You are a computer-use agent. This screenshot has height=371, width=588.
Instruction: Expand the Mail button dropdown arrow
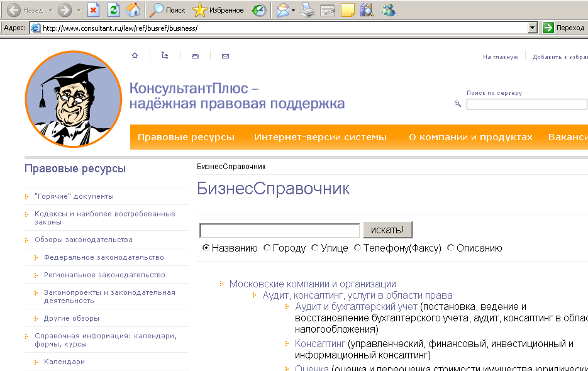point(293,10)
